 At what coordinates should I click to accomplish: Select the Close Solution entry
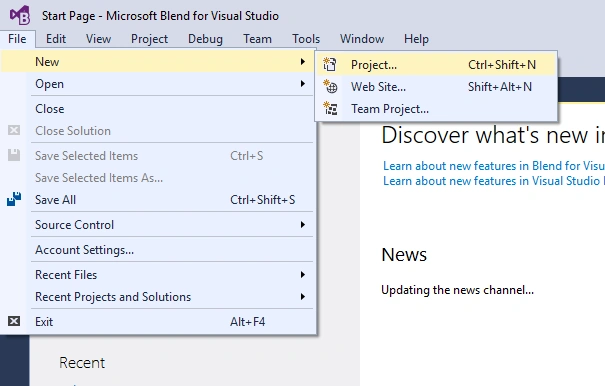coord(158,130)
